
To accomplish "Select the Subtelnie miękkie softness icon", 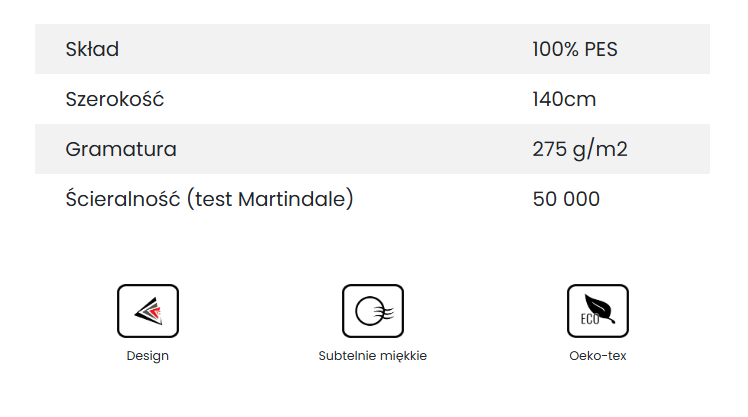I will (x=373, y=311).
